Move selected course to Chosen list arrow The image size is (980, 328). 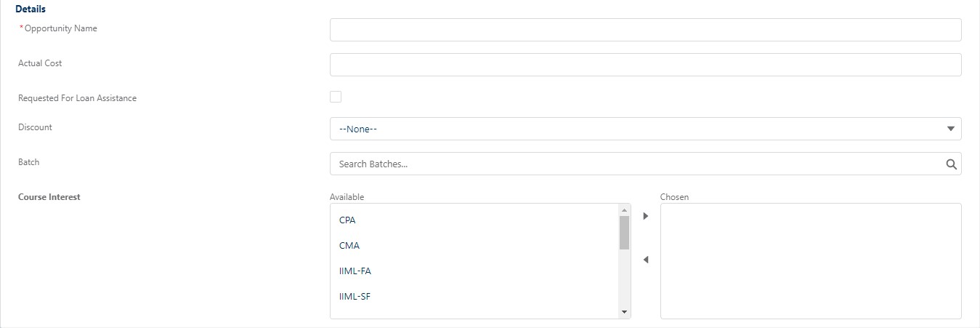click(645, 216)
